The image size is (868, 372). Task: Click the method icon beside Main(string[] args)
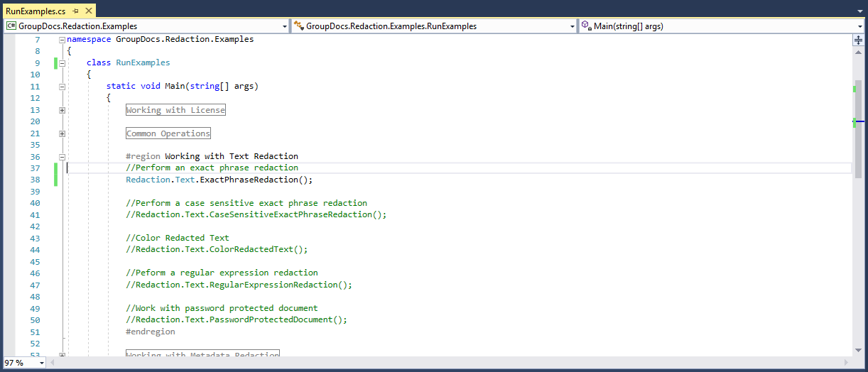tap(586, 26)
